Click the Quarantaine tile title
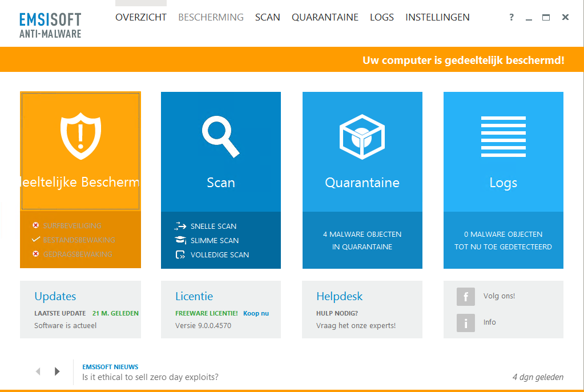Image resolution: width=584 pixels, height=392 pixels. 362,183
